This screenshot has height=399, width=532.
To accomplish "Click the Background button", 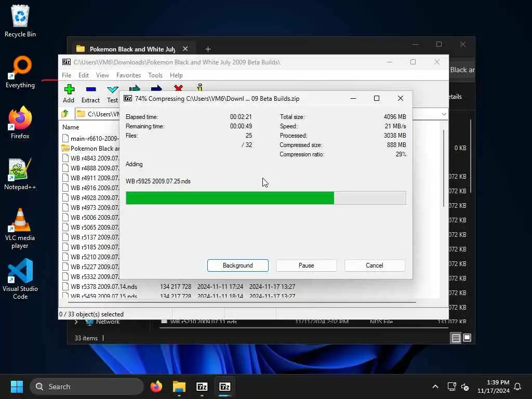I will (x=238, y=265).
